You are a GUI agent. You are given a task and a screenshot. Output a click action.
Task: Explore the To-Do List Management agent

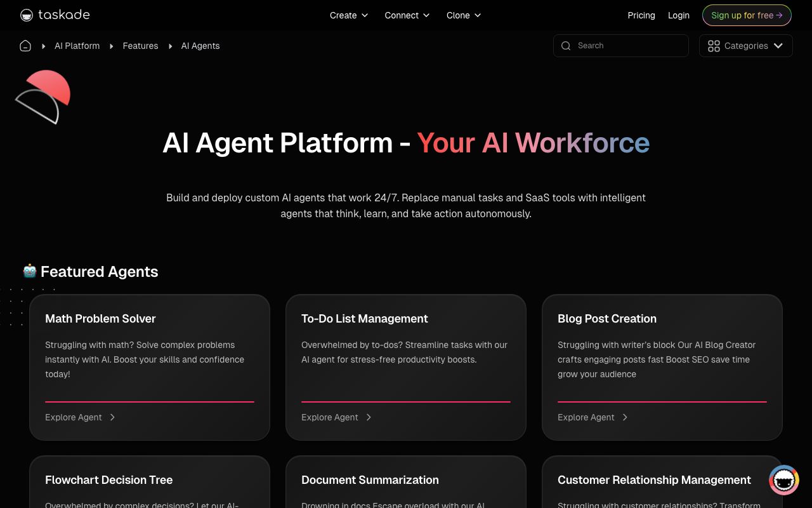(330, 417)
